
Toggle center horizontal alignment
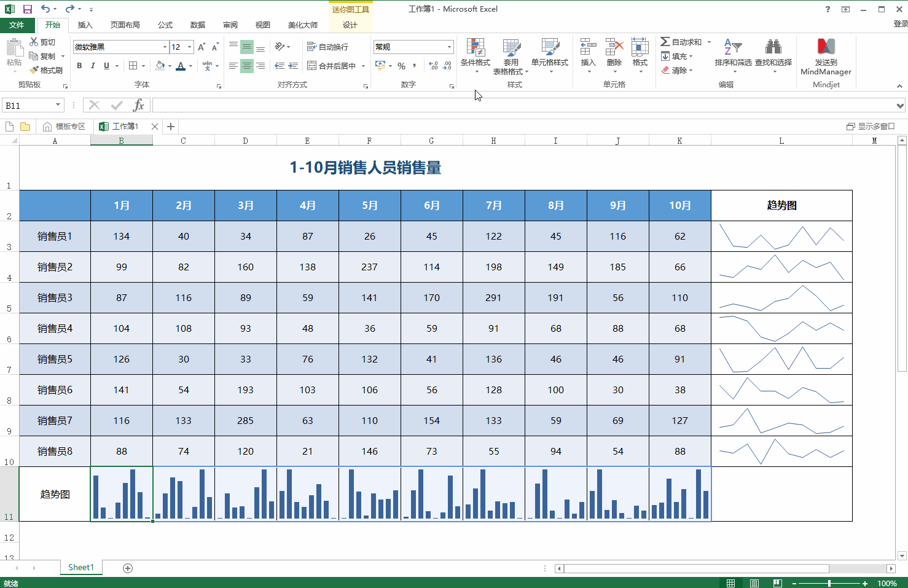[246, 66]
